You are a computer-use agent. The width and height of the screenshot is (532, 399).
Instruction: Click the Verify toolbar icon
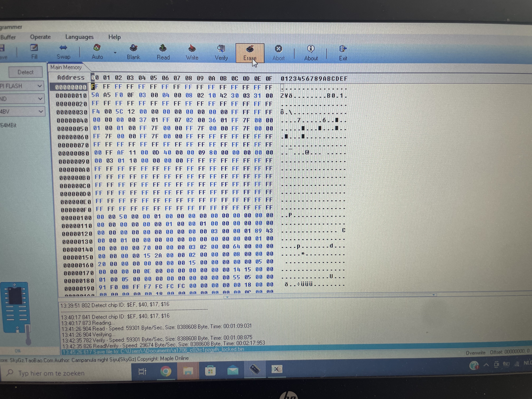[221, 53]
